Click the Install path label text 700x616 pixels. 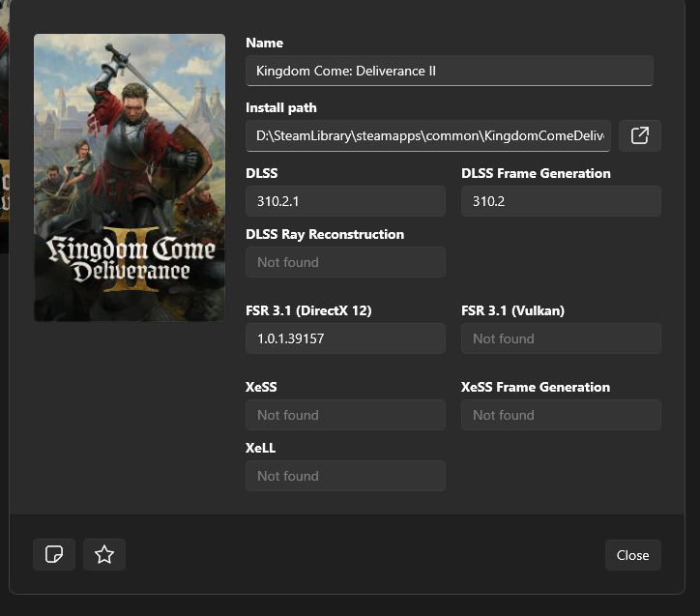(x=280, y=107)
